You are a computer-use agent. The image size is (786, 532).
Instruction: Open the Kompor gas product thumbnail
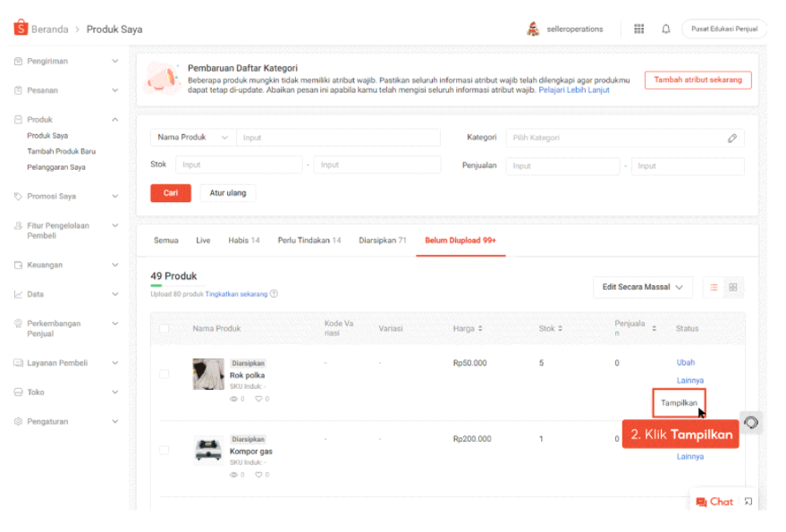[208, 450]
